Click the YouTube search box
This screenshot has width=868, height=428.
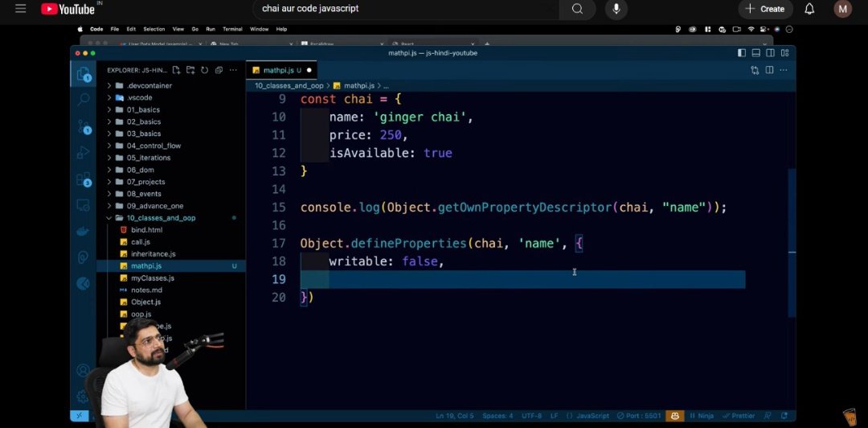(406, 9)
